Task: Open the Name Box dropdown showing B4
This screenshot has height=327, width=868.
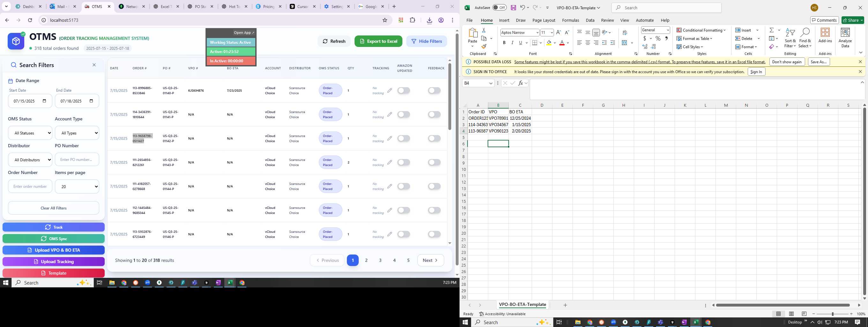Action: coord(491,83)
